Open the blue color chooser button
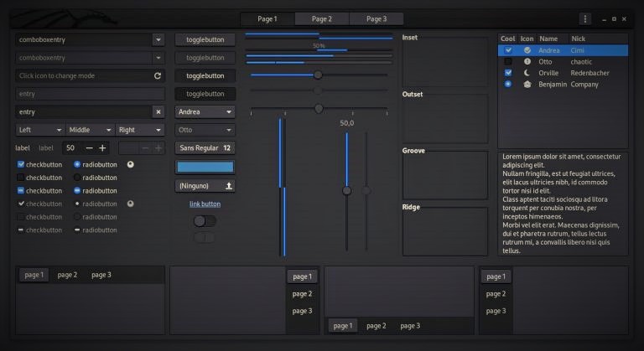This screenshot has height=351, width=644. tap(205, 167)
